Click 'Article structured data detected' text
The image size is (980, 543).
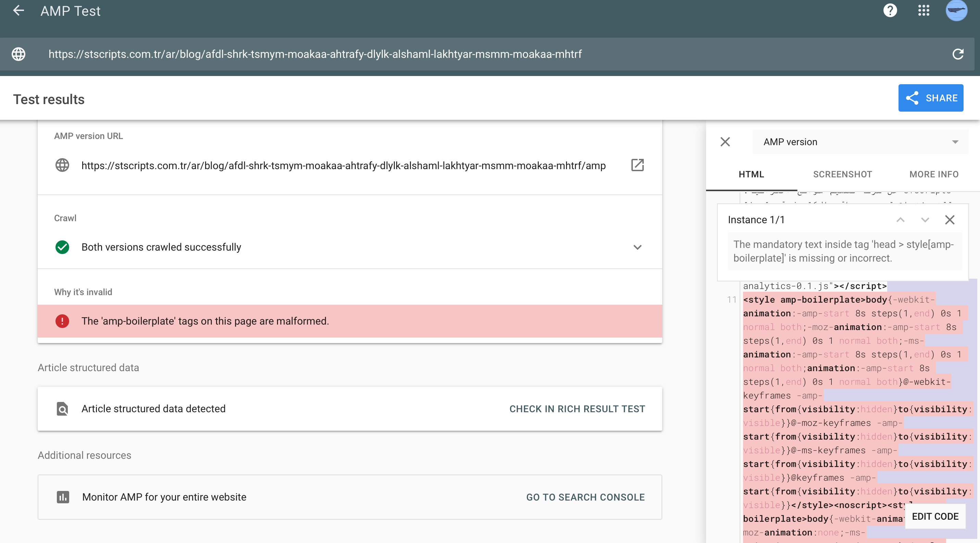(x=153, y=409)
